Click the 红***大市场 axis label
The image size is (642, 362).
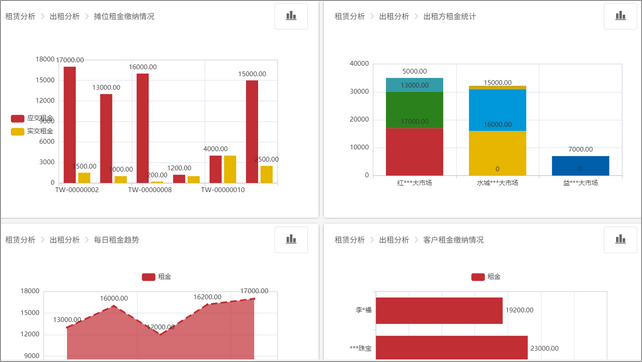click(414, 183)
